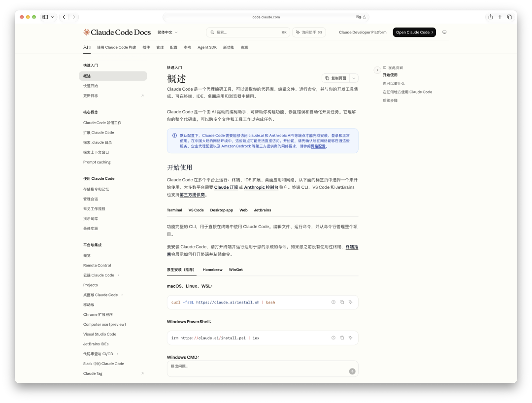Click the new tab plus icon
This screenshot has height=403, width=532.
[500, 17]
